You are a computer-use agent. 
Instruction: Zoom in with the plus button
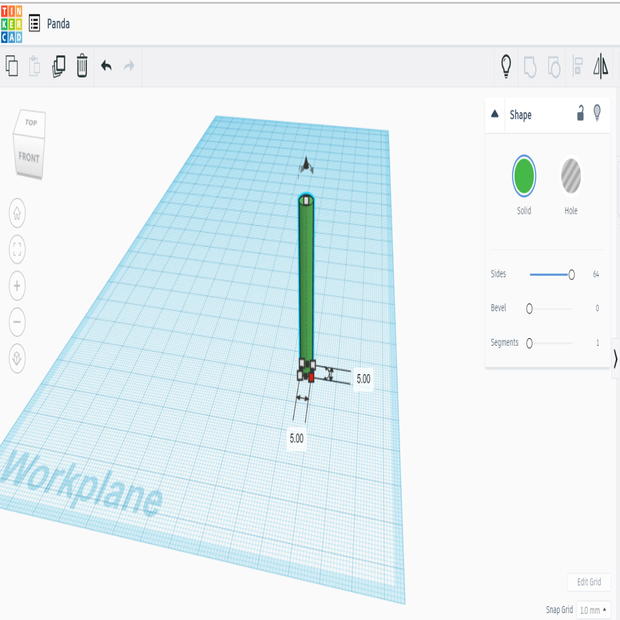[x=18, y=286]
